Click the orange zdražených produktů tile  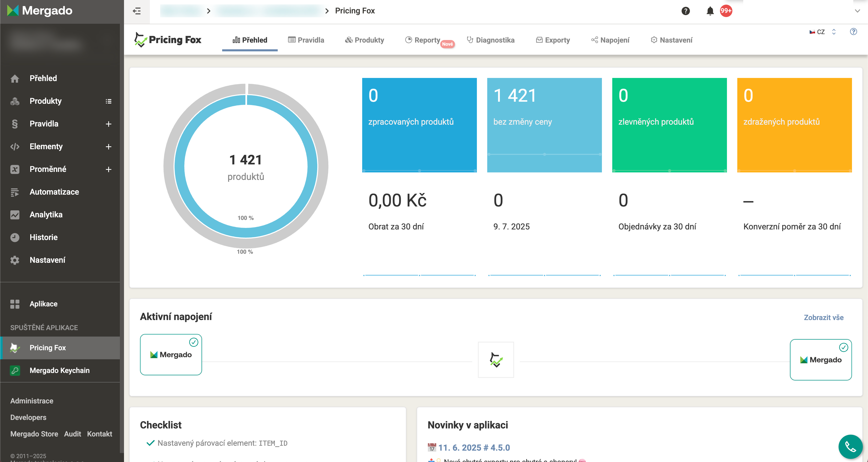pos(794,125)
